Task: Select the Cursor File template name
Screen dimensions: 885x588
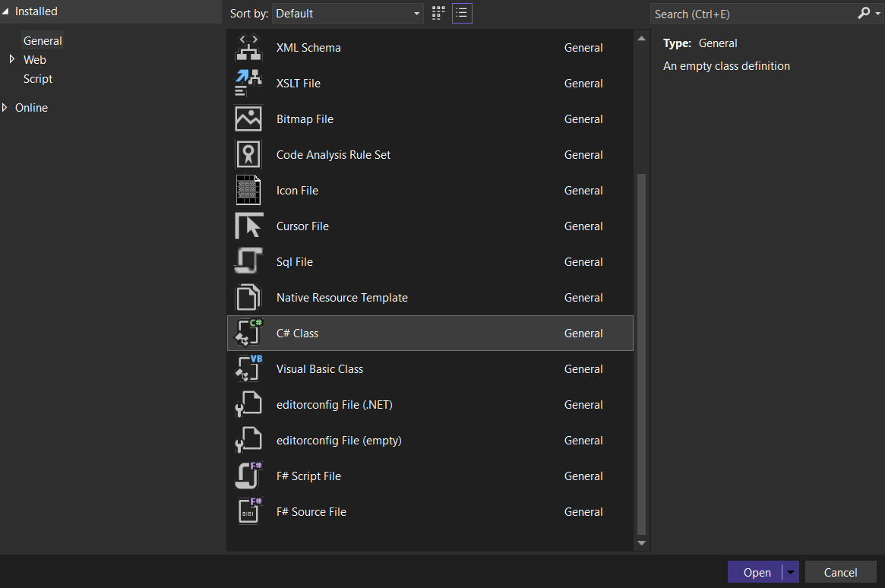Action: [x=302, y=226]
